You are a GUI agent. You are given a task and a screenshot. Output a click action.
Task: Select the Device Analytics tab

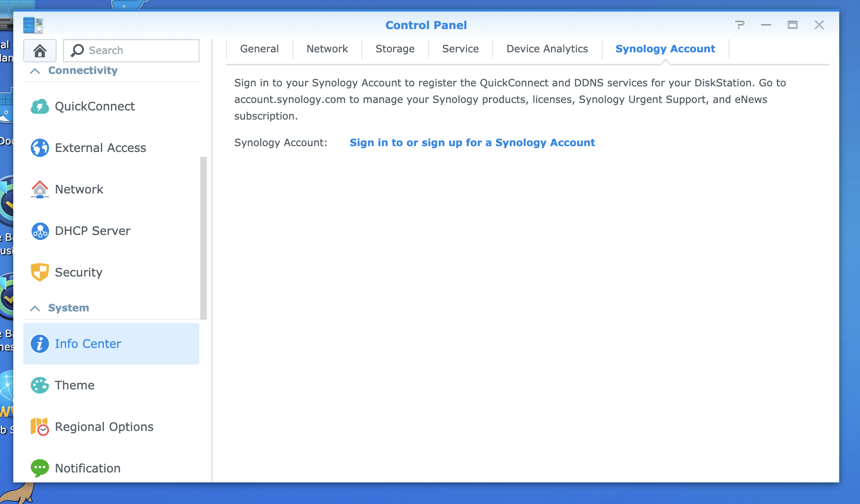coord(546,49)
